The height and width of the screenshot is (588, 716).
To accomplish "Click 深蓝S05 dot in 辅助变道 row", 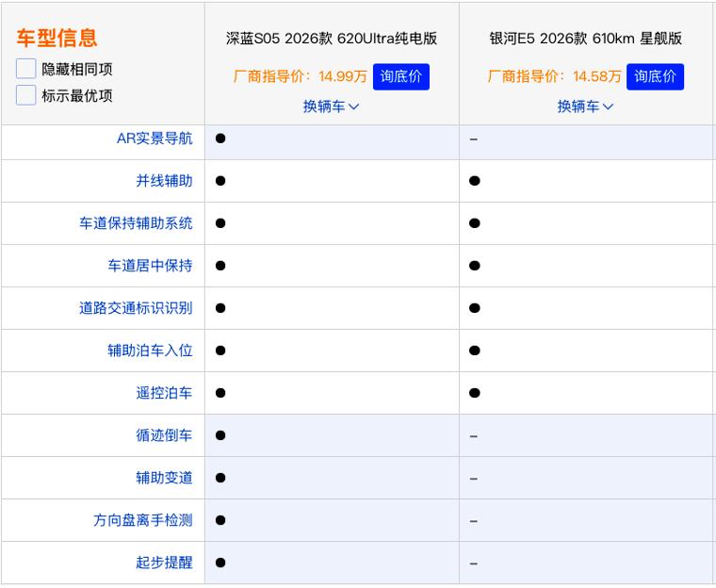I will pyautogui.click(x=220, y=478).
